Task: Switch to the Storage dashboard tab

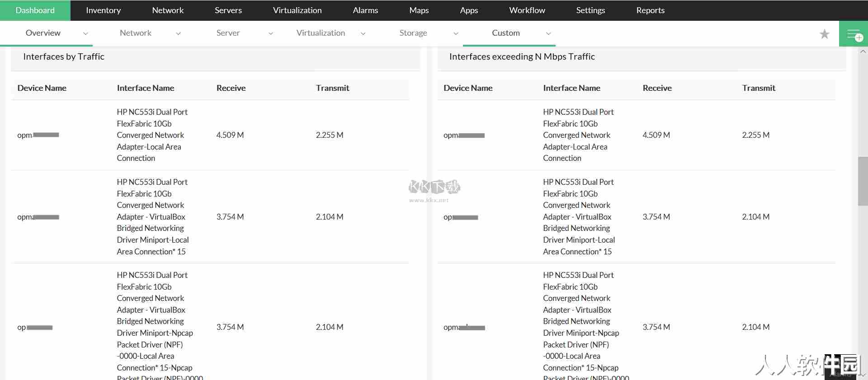Action: [x=413, y=33]
